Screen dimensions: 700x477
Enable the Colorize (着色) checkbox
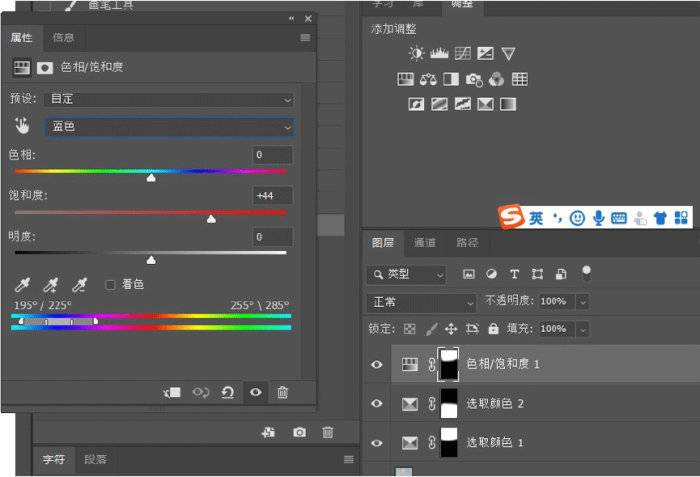(x=110, y=285)
